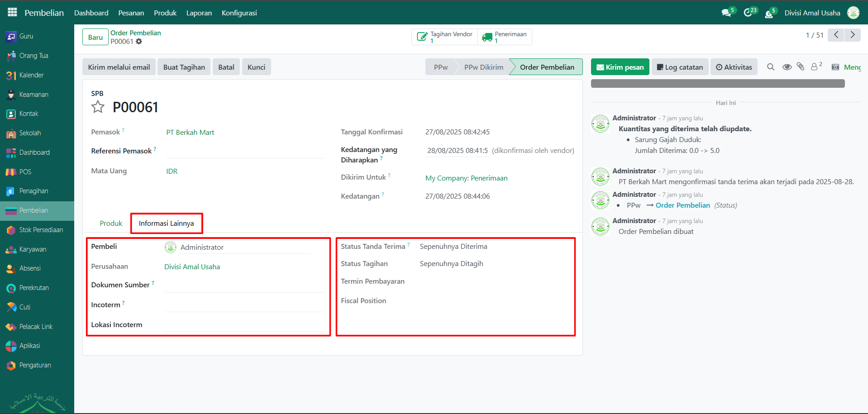Click the Buat Tagihan button
Screen dimensions: 868x414
pyautogui.click(x=184, y=67)
